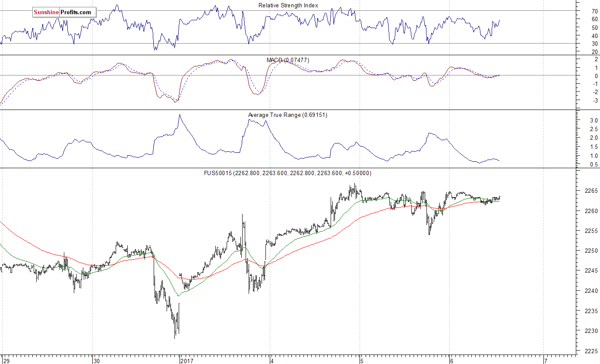This screenshot has height=364, width=600.
Task: Click the 2240 price axis label
Action: (x=591, y=291)
